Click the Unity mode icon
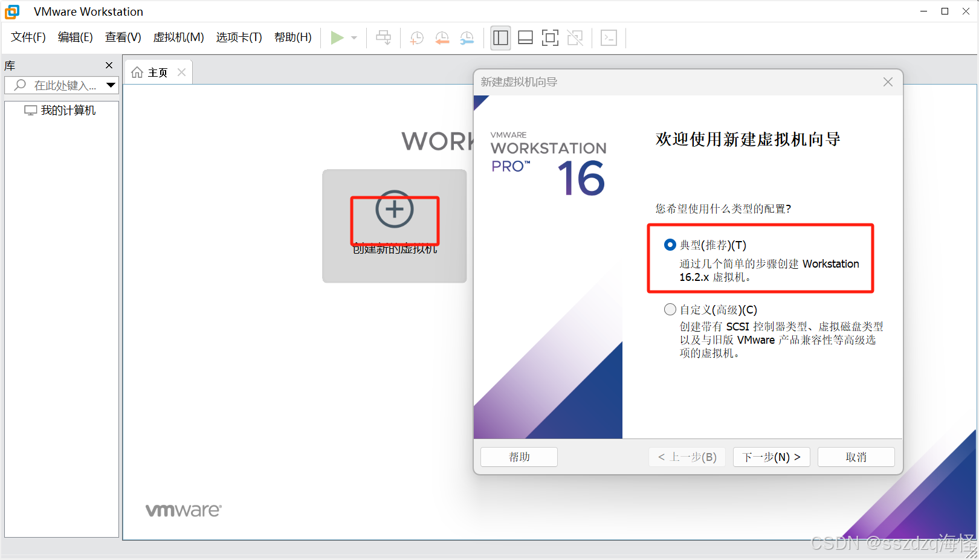The image size is (979, 560). 575,38
